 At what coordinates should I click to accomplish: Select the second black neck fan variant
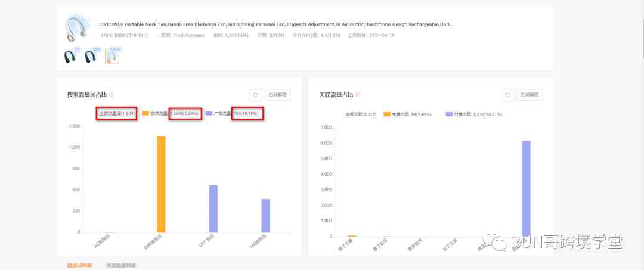click(91, 56)
